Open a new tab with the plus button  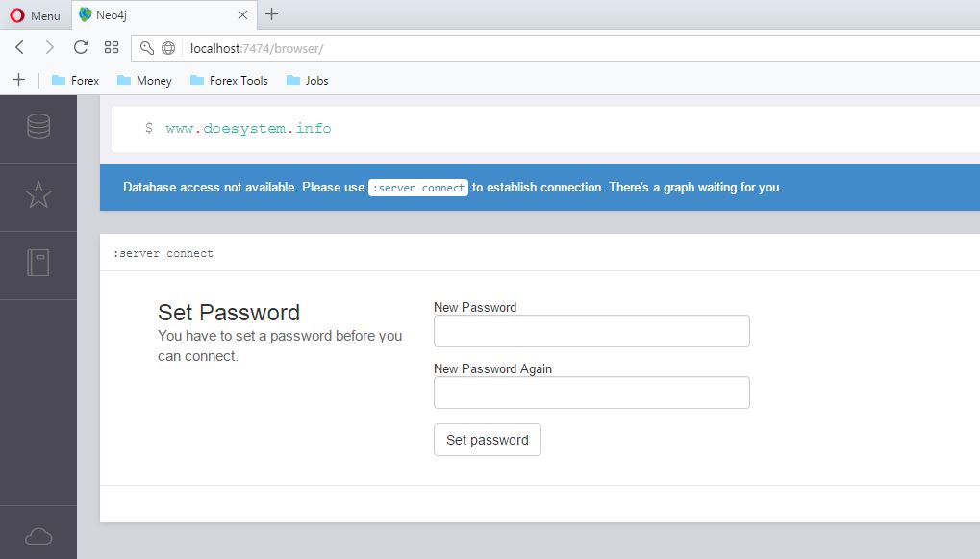272,14
